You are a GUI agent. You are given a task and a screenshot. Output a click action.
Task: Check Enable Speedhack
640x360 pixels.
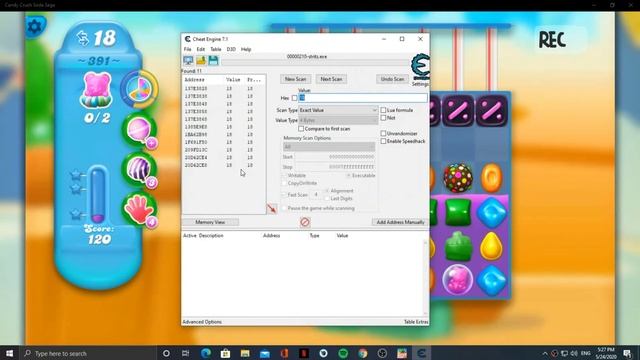pyautogui.click(x=383, y=141)
